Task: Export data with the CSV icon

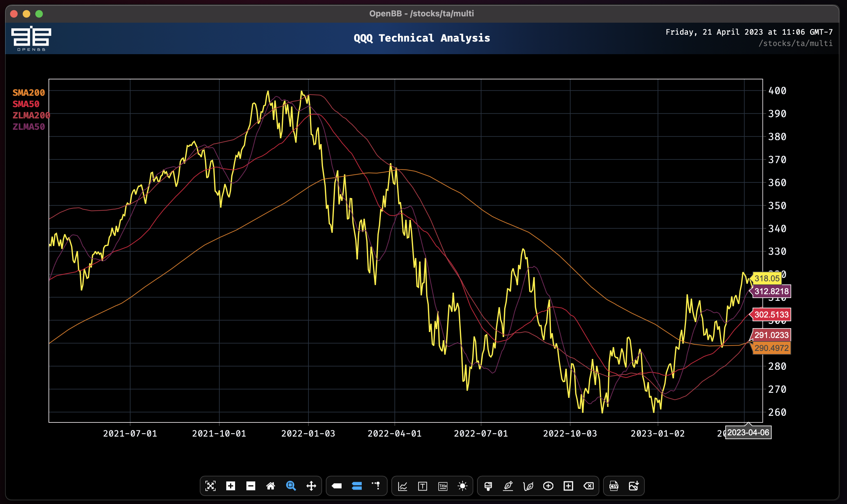Action: [x=614, y=486]
